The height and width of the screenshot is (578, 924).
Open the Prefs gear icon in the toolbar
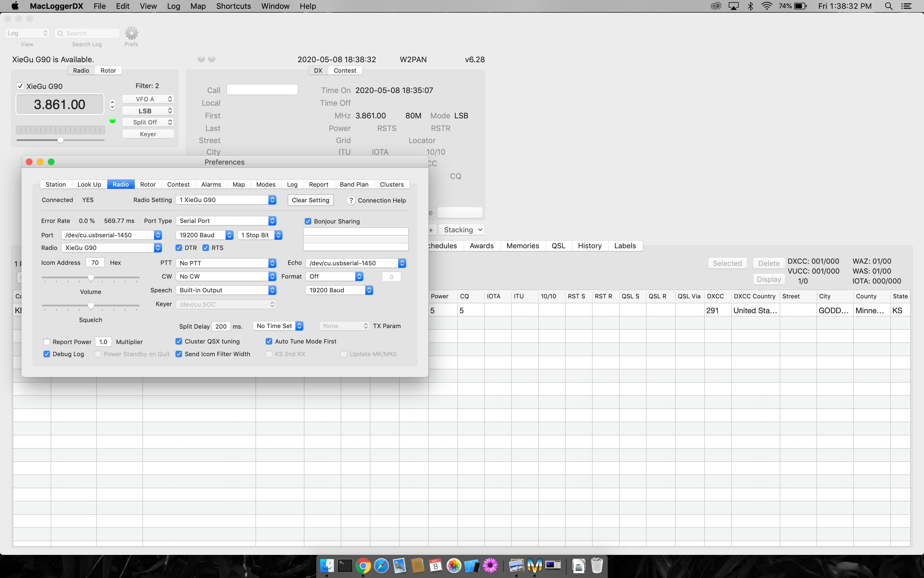[x=131, y=33]
